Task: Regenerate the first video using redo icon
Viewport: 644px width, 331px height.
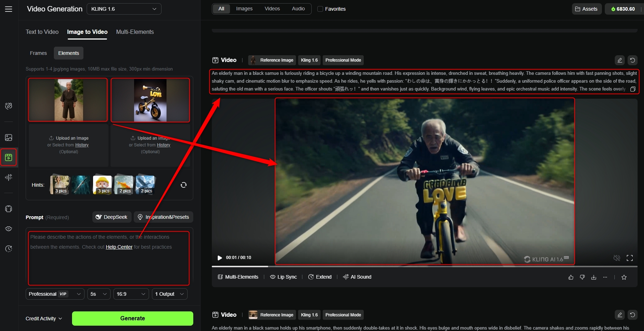Action: click(632, 60)
